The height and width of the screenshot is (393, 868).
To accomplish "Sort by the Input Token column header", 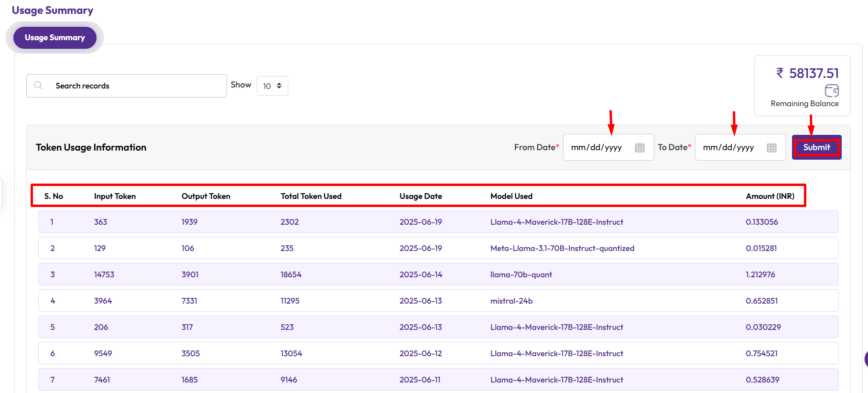I will coord(115,196).
